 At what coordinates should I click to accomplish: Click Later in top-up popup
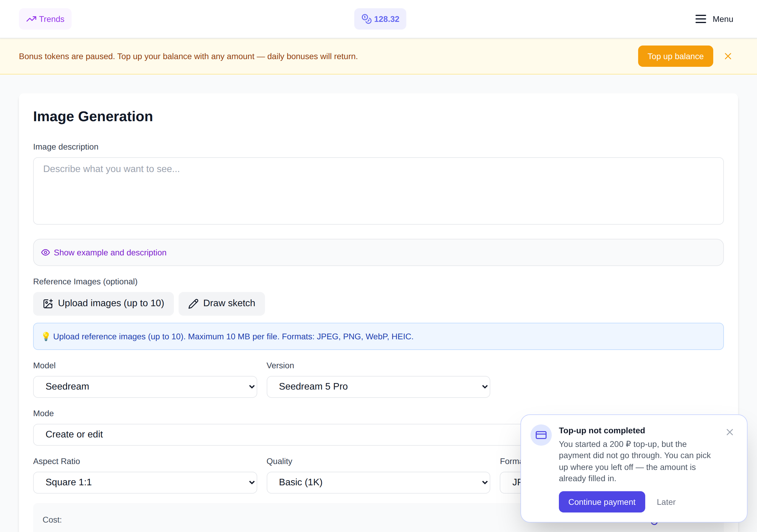coord(666,502)
